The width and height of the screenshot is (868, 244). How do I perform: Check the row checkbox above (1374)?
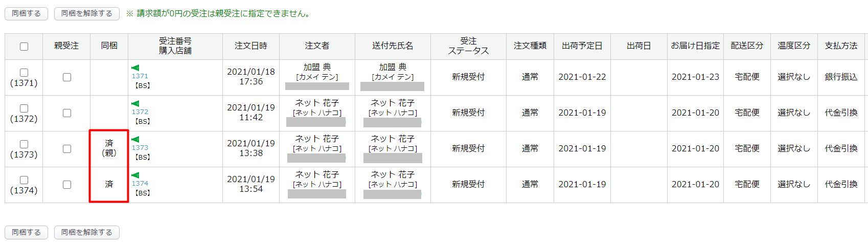(24, 180)
